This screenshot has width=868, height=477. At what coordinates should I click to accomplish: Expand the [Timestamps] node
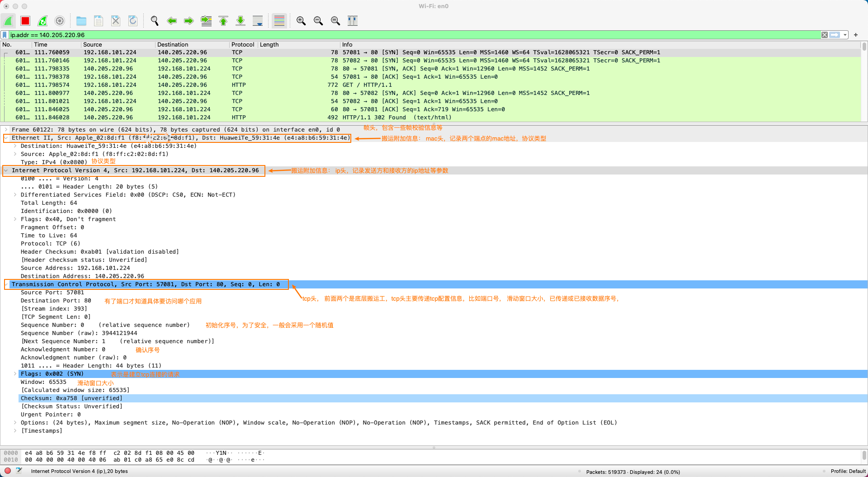15,431
